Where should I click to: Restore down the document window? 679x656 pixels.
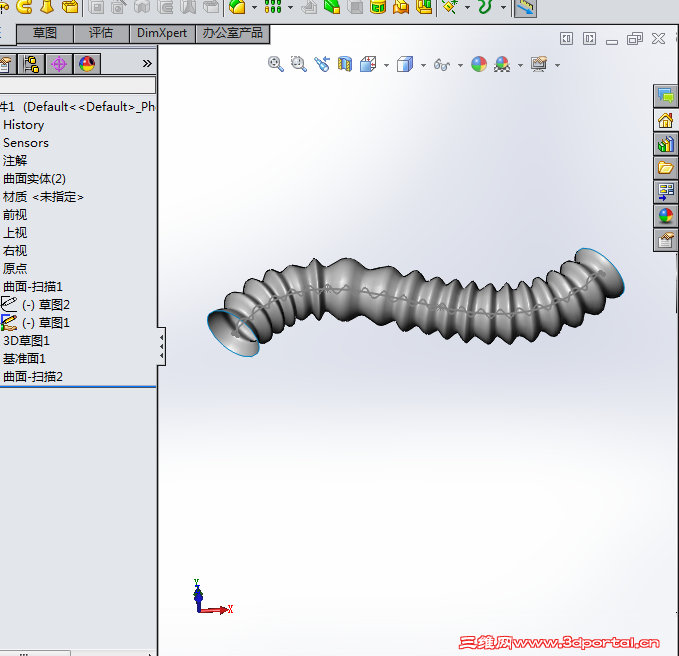tap(635, 39)
